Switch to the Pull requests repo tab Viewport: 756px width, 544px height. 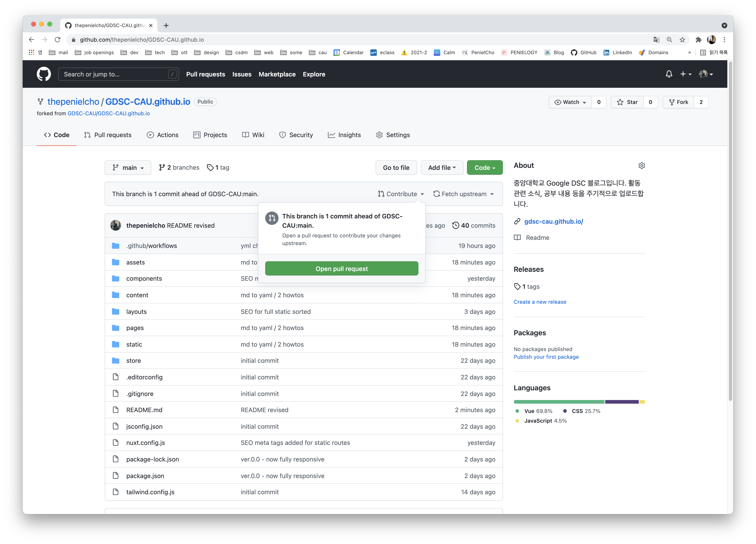tap(108, 135)
